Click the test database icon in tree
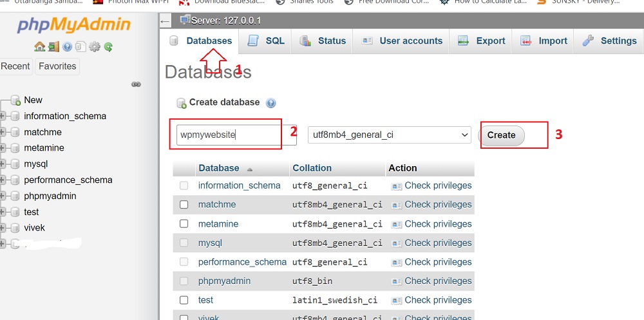This screenshot has height=320, width=644. [15, 212]
